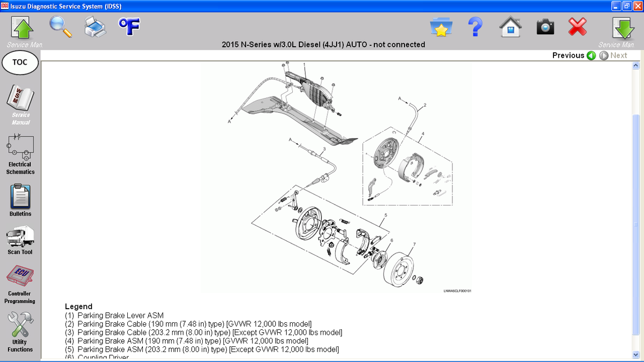This screenshot has width=644, height=362.
Task: Click the scrollbar down arrow
Action: coord(636,355)
